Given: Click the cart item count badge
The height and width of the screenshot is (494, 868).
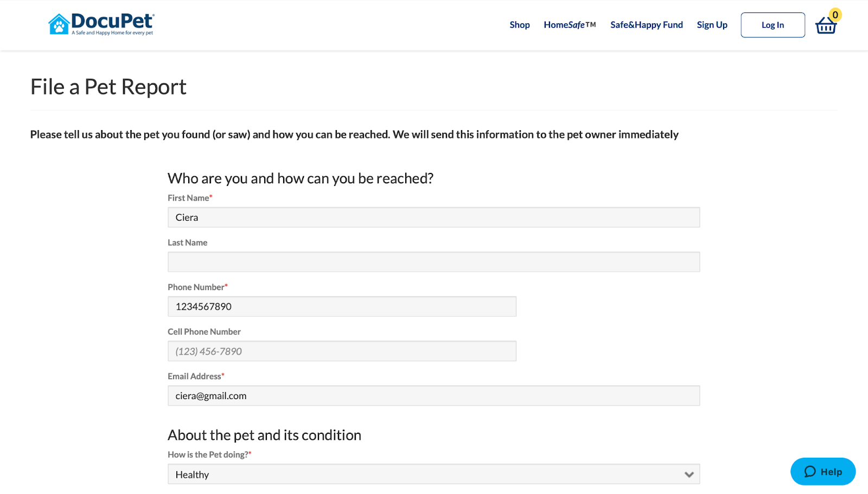Looking at the screenshot, I should [835, 15].
